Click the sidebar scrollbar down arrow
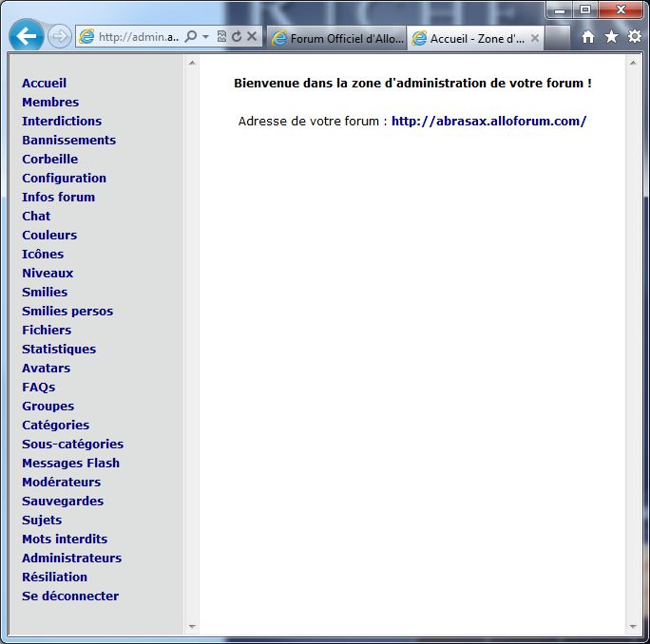 click(x=191, y=627)
